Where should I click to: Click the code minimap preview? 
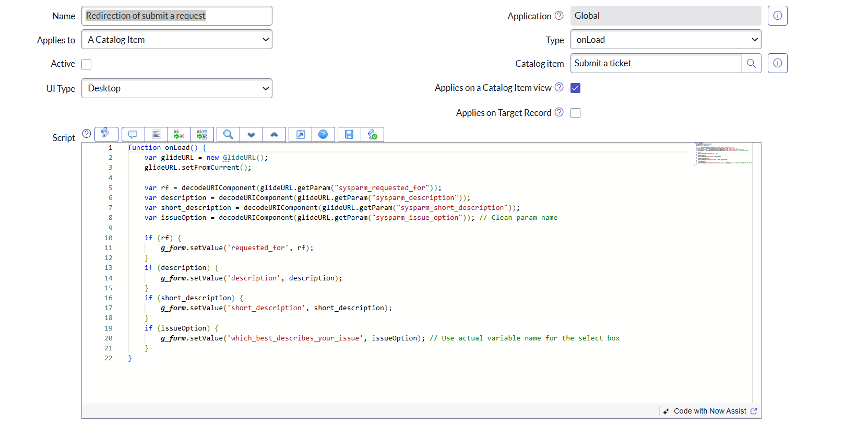[x=723, y=154]
